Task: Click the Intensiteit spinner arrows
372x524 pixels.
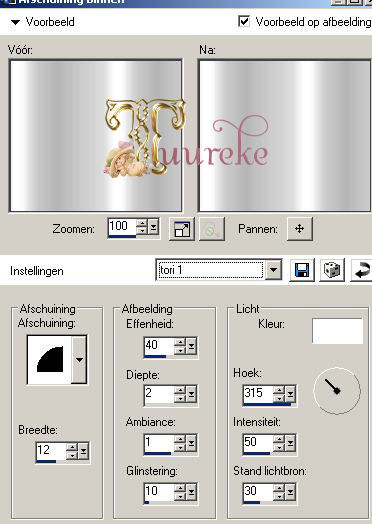Action: pyautogui.click(x=279, y=443)
